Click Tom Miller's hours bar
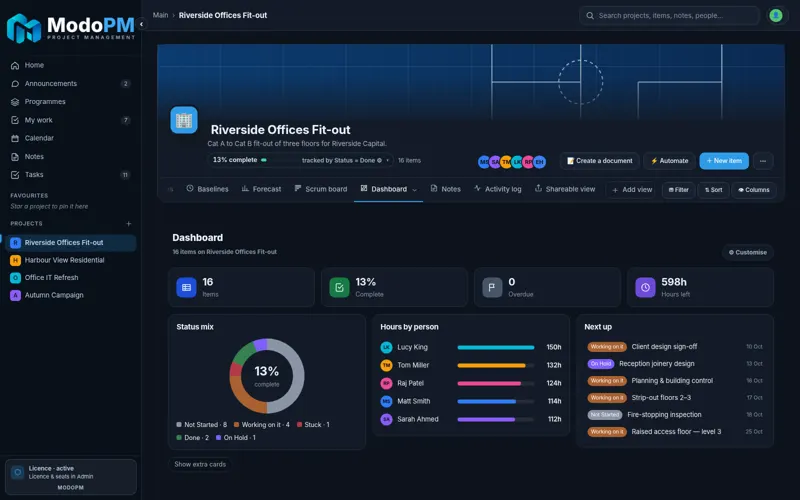Screen dimensions: 800x500 coord(495,365)
